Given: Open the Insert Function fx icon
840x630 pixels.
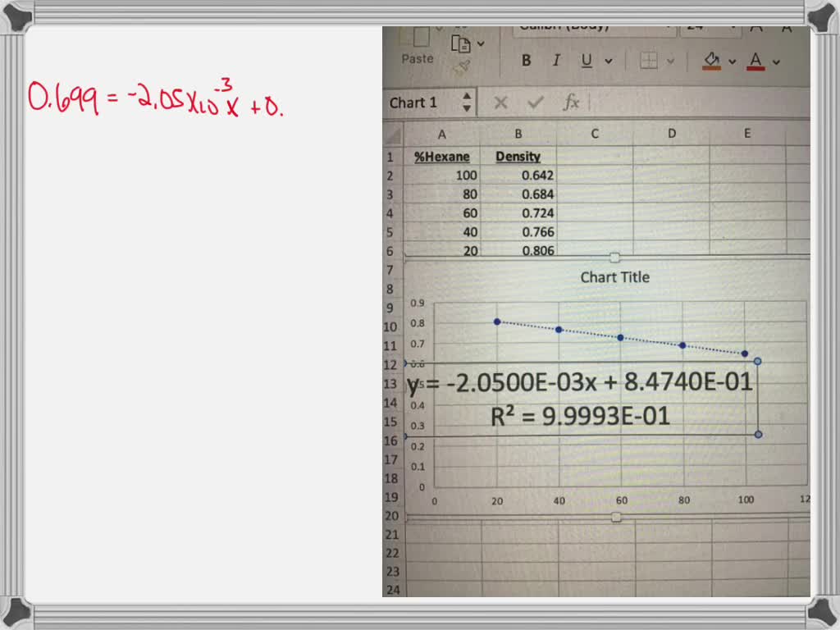Looking at the screenshot, I should pyautogui.click(x=571, y=102).
